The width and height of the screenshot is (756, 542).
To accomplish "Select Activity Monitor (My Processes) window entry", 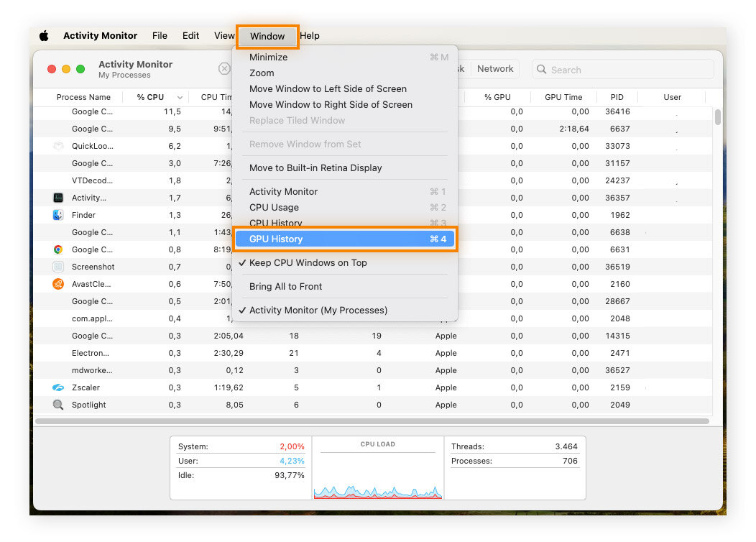I will [318, 310].
